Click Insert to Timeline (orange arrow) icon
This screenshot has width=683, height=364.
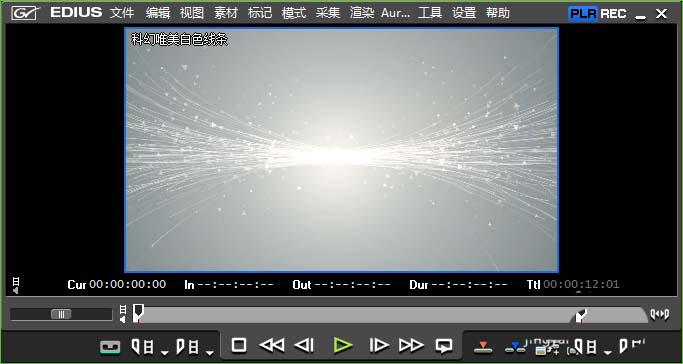483,347
